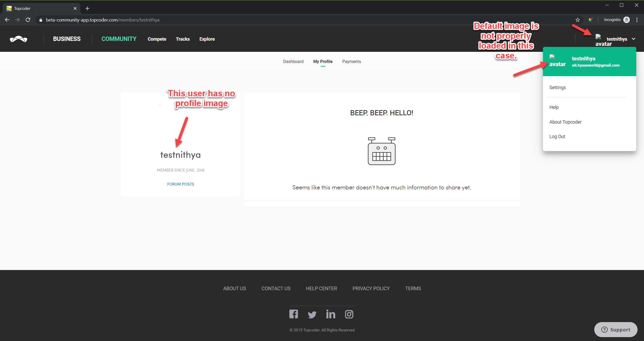Click the testnithya username in the header

pos(617,39)
